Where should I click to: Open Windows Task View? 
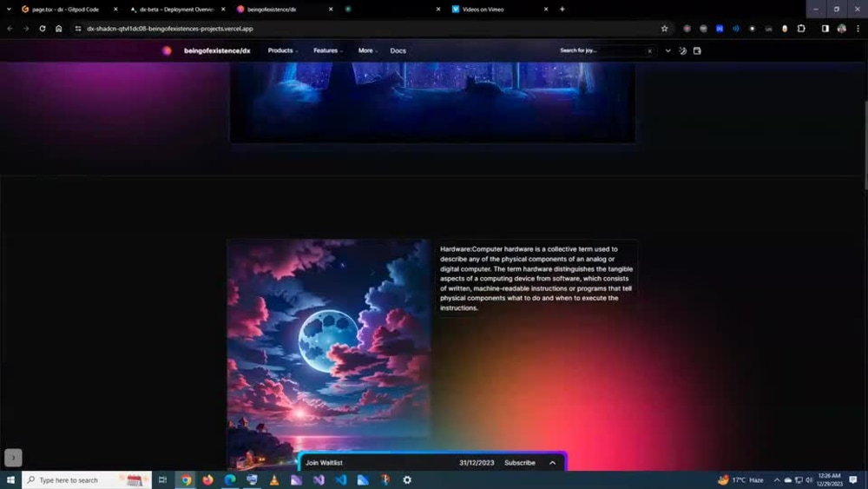click(x=162, y=479)
